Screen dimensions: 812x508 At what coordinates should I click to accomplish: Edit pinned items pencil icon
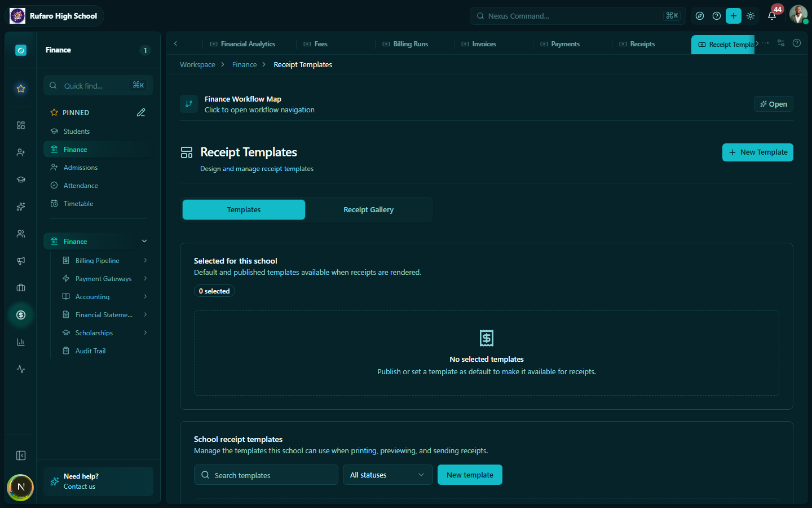click(x=141, y=112)
